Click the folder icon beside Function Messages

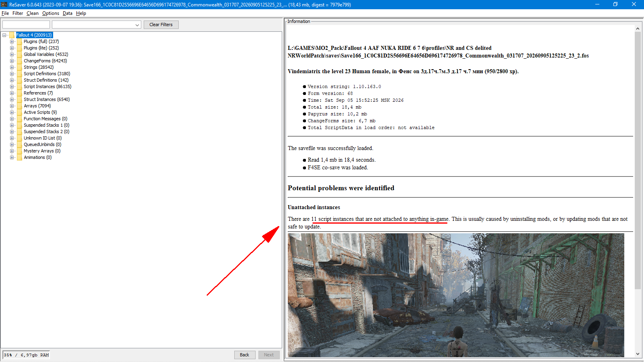coord(19,119)
